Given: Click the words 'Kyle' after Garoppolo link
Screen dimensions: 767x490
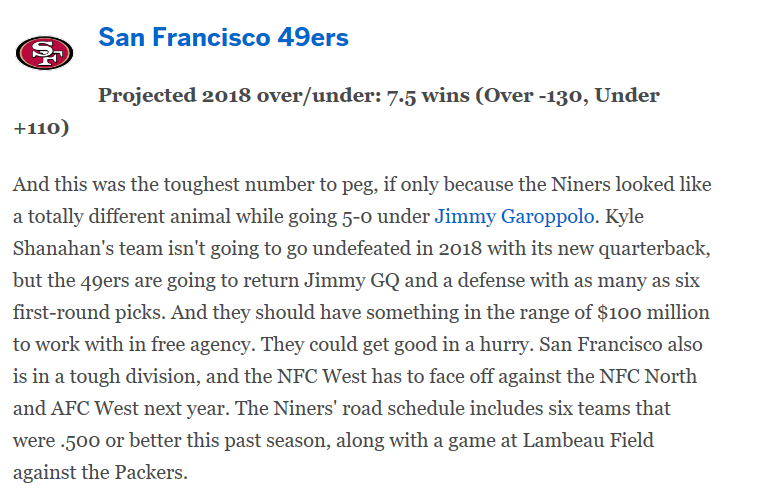Looking at the screenshot, I should 624,216.
